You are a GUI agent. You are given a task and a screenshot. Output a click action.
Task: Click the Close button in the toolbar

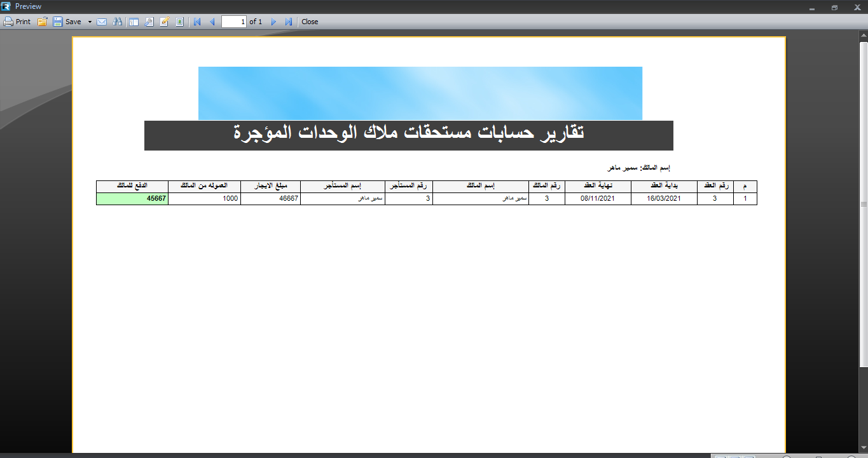(x=310, y=22)
